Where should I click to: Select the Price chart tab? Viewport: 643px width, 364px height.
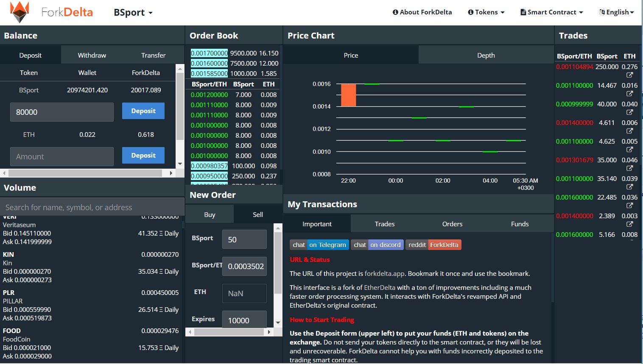coord(351,55)
